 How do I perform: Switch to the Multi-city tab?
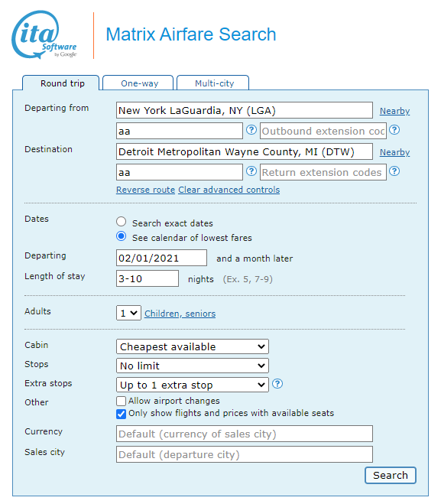pos(213,83)
